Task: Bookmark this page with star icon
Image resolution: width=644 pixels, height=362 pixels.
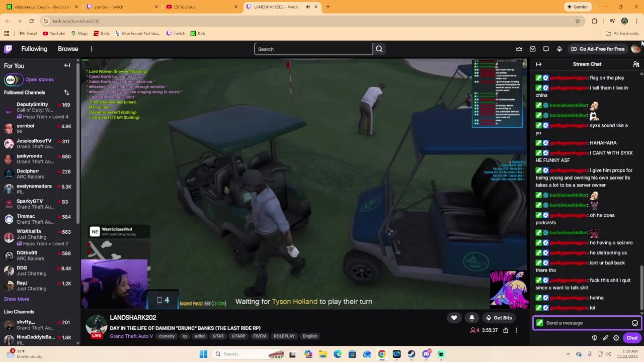Action: tap(578, 21)
